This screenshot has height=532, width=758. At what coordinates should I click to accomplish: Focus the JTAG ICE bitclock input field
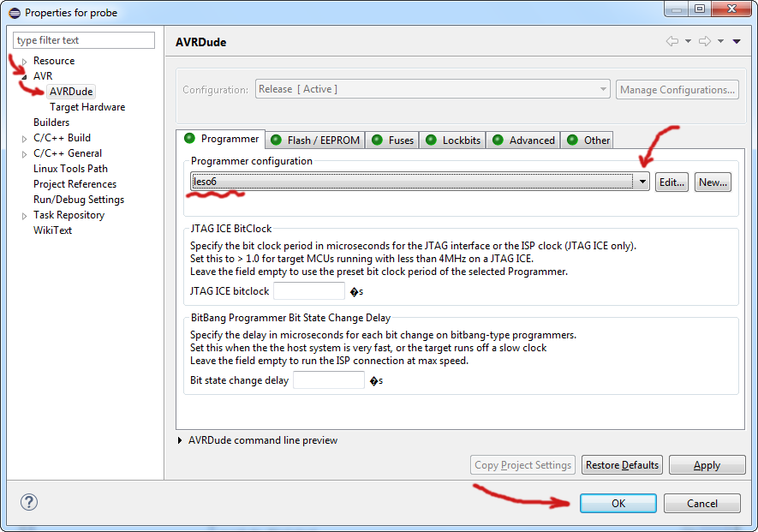point(309,290)
